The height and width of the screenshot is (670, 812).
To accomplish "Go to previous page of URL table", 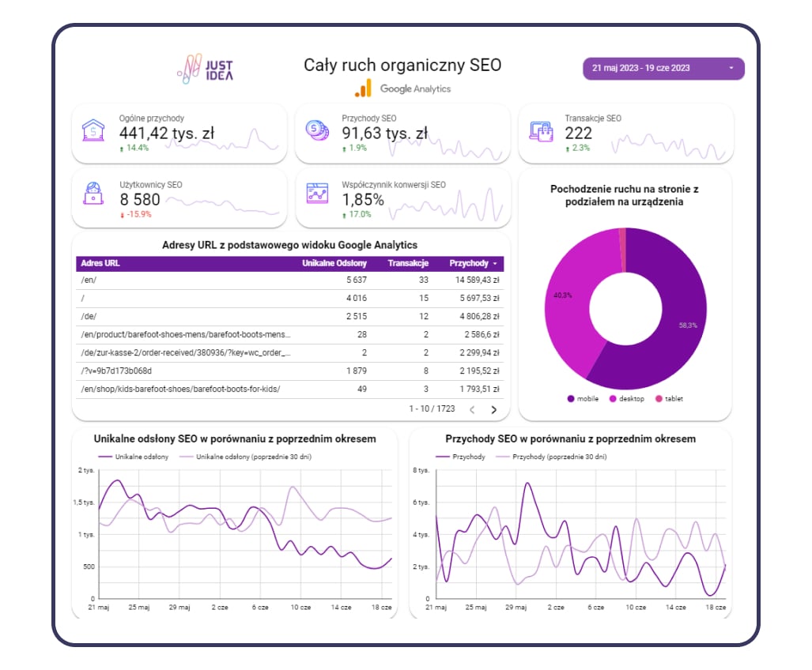I will click(x=472, y=410).
